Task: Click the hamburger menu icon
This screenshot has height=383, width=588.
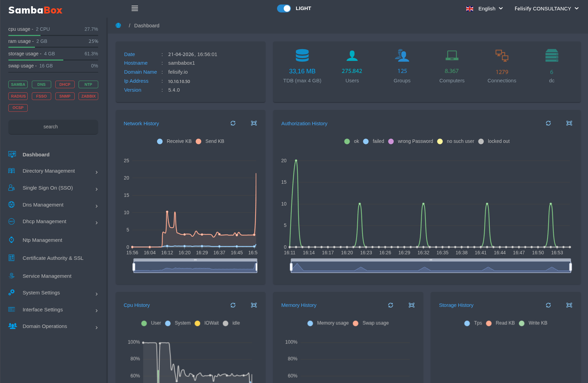Action: coord(135,8)
